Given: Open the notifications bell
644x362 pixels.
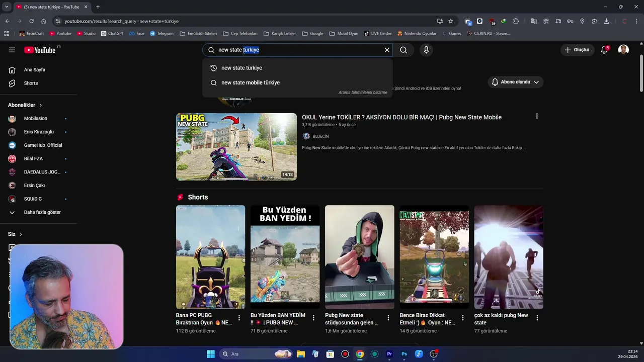Looking at the screenshot, I should tap(604, 50).
